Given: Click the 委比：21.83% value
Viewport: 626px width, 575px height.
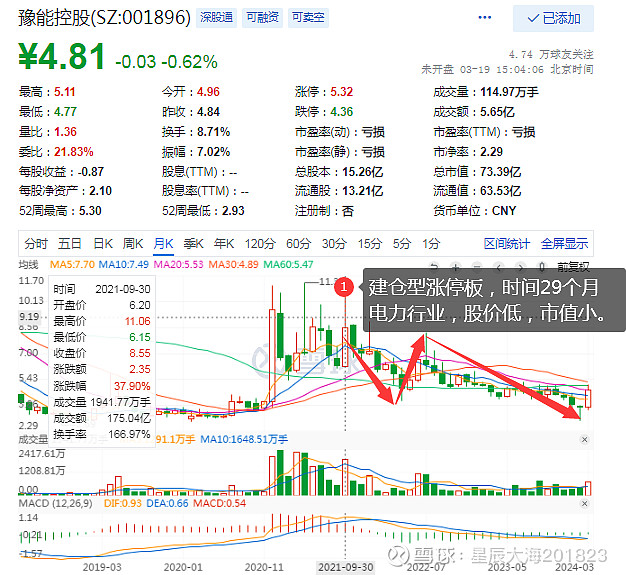Looking at the screenshot, I should coord(56,152).
